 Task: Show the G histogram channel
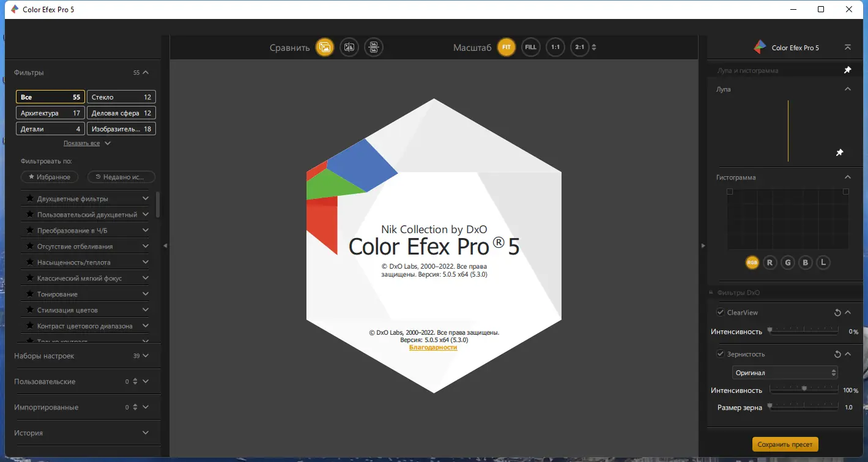pos(788,263)
